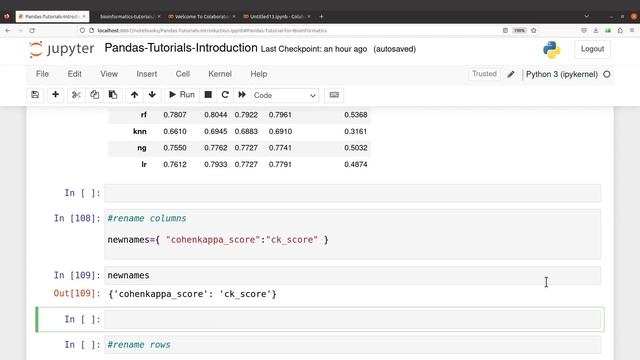This screenshot has width=640, height=360.
Task: Save the page to Pocket
Action: point(584,31)
